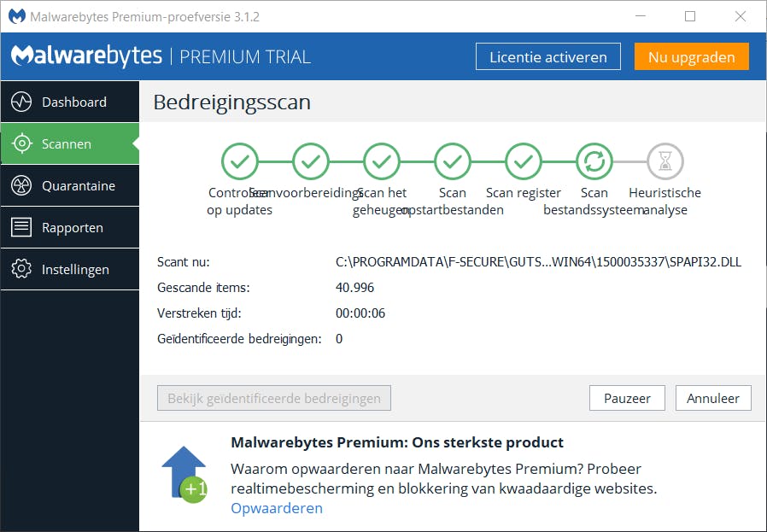This screenshot has width=767, height=532.
Task: Click the Malwarebytes logo in title bar
Action: point(16,16)
